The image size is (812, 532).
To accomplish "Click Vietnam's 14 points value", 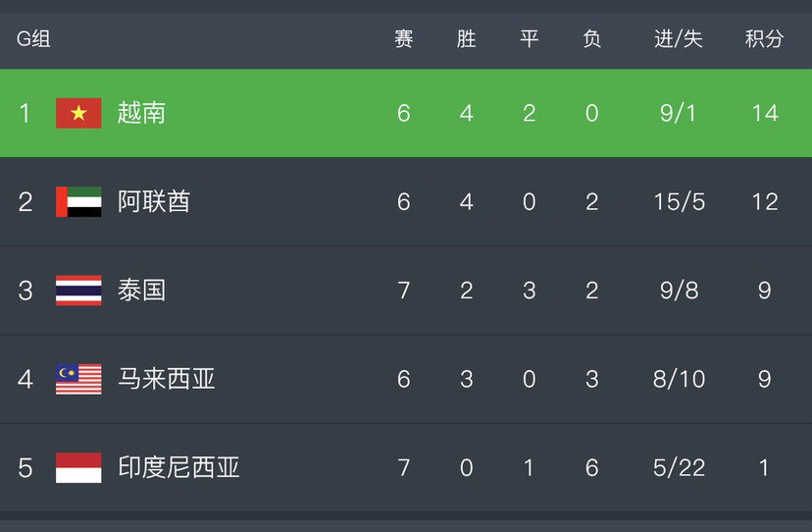I will [765, 113].
